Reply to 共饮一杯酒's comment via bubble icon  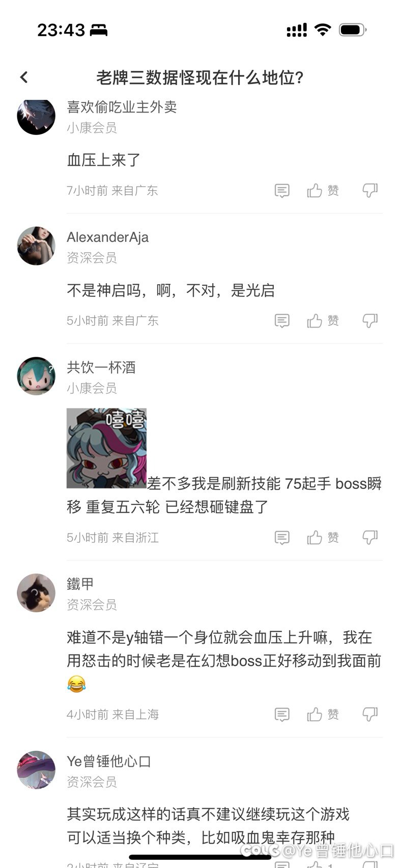point(282,537)
